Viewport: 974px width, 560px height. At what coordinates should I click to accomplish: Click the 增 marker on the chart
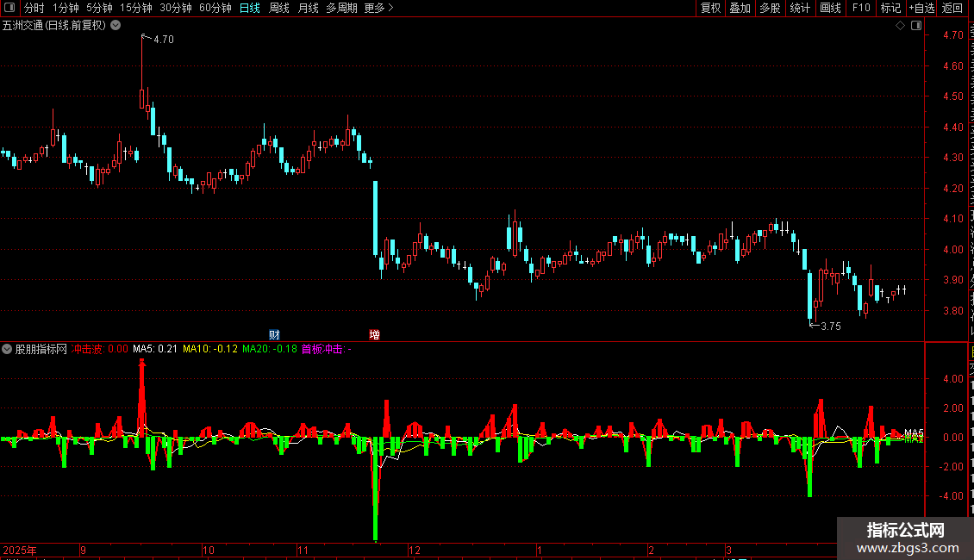click(x=375, y=334)
